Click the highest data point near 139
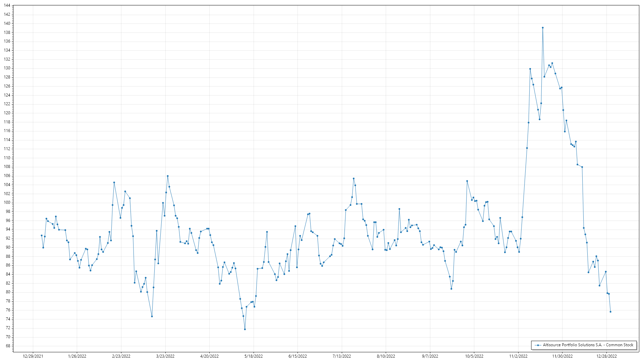Image resolution: width=644 pixels, height=362 pixels. [543, 28]
